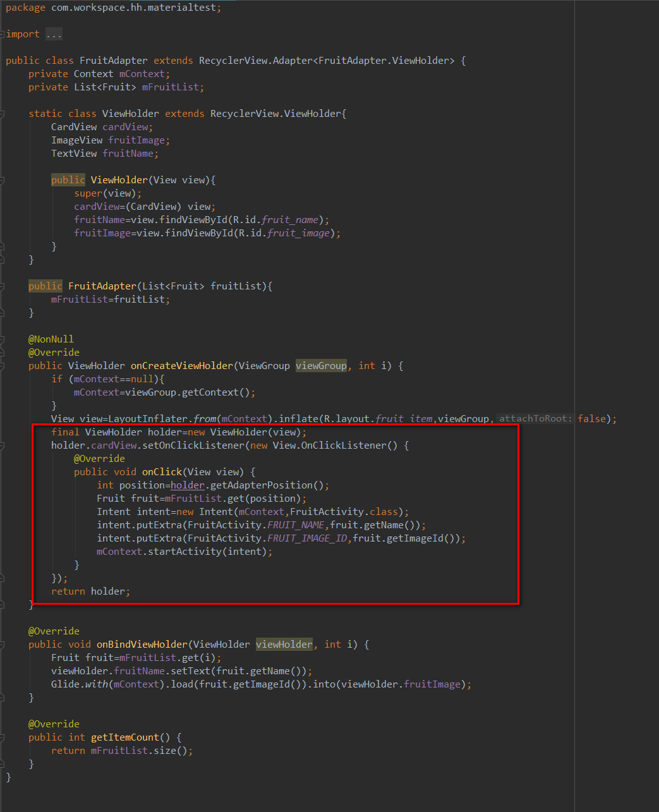Screen dimensions: 659x812
Task: Click 'int position' variable declaration
Action: point(131,485)
